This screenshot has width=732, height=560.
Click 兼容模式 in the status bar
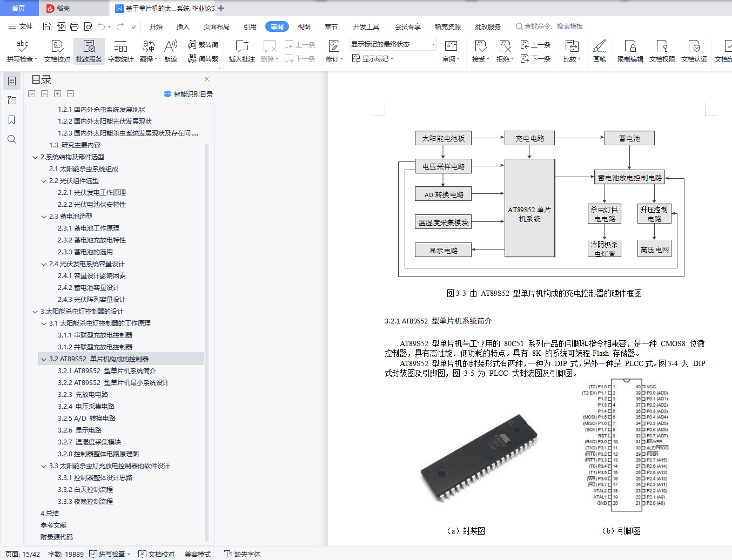(198, 554)
